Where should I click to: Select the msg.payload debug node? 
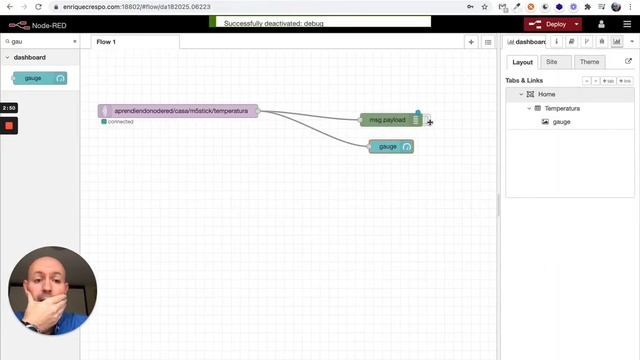[391, 120]
